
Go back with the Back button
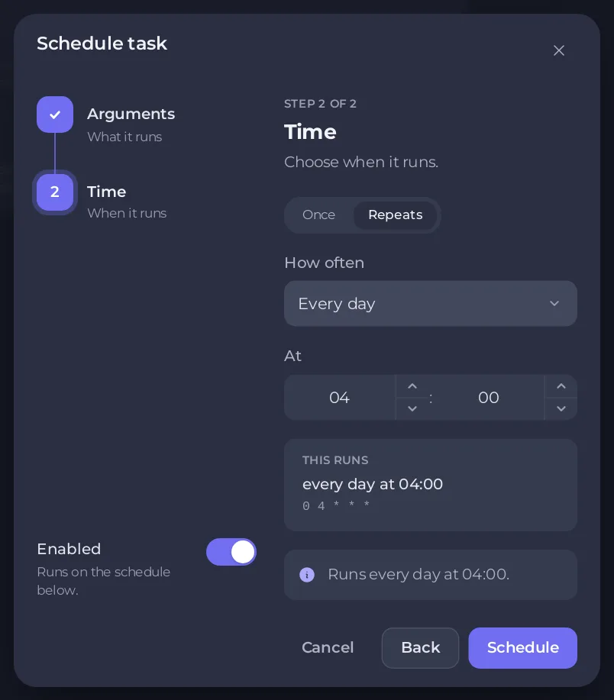click(x=420, y=648)
